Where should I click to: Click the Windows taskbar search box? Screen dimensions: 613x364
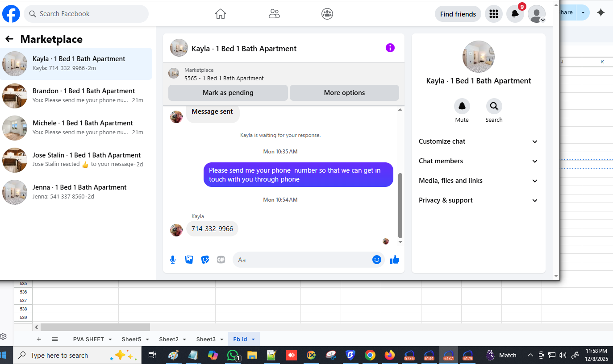(77, 355)
